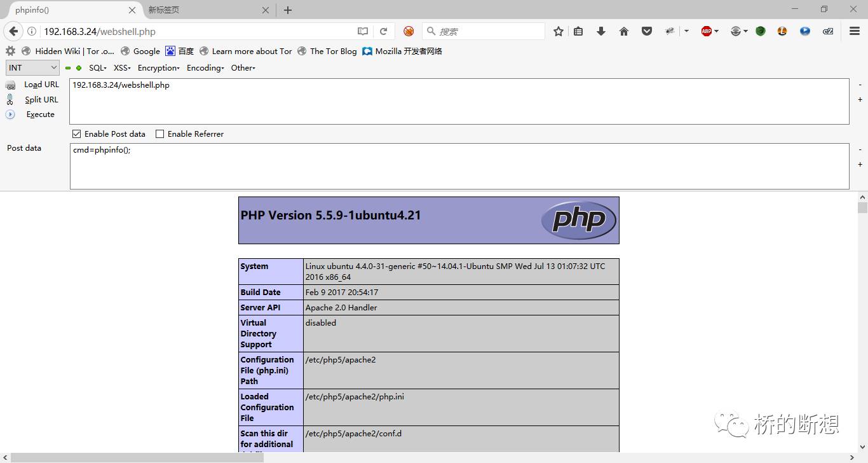The image size is (868, 463).
Task: Click the 搜索 search box
Action: click(483, 31)
